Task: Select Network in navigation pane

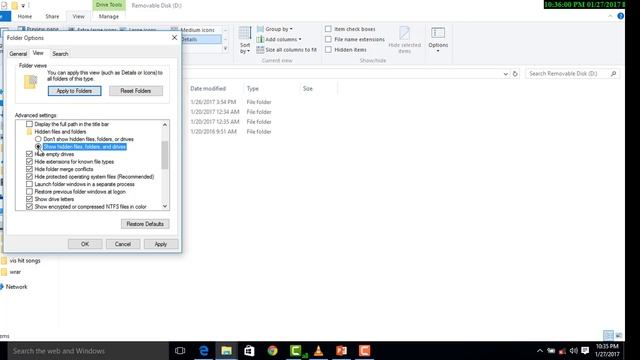Action: tap(16, 287)
